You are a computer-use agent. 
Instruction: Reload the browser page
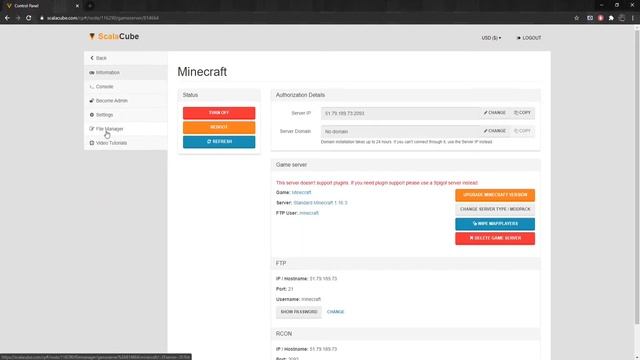click(29, 18)
